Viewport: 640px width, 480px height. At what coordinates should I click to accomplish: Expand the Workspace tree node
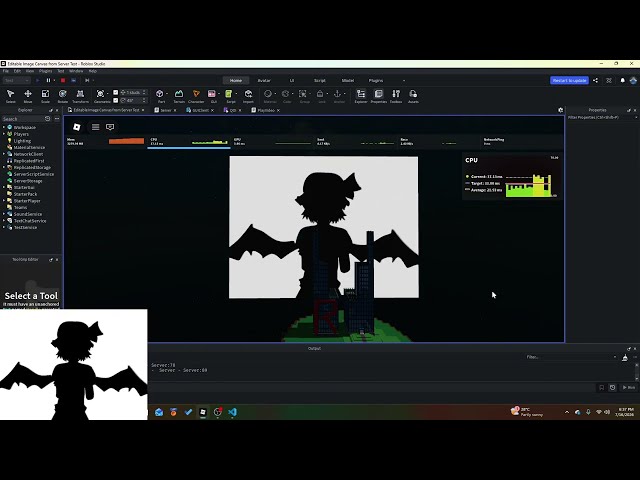(x=4, y=127)
